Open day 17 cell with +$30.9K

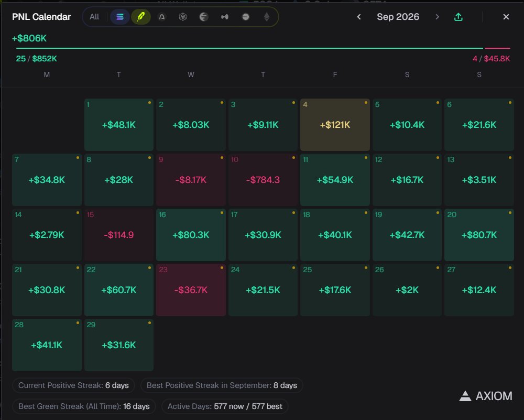263,235
